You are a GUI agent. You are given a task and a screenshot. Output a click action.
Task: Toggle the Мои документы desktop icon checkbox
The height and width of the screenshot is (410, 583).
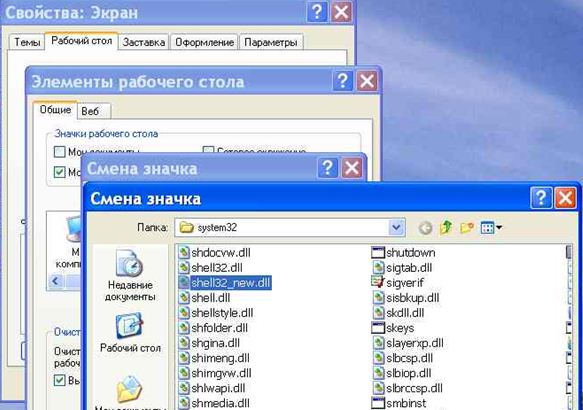coord(59,152)
